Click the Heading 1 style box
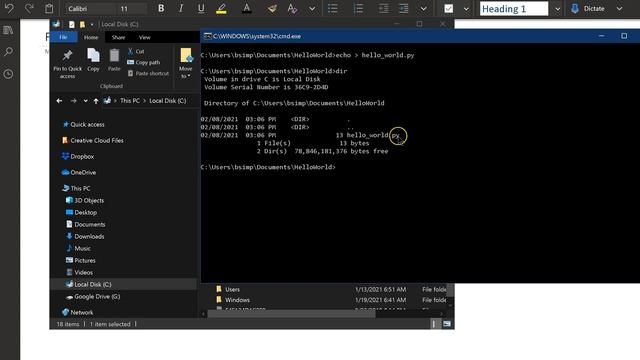640x360 pixels. pyautogui.click(x=514, y=9)
